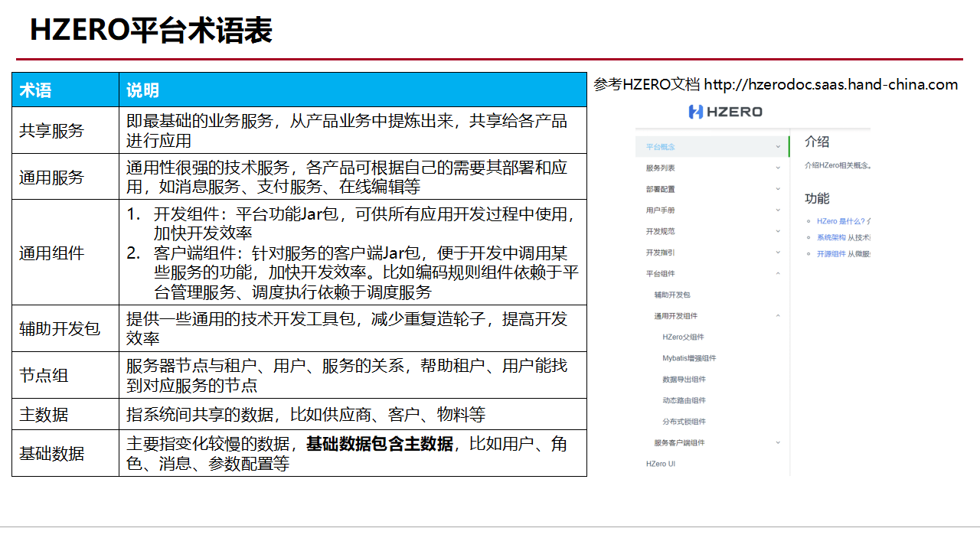
Task: Select 辅助开发包 sidebar entry
Action: coord(672,295)
